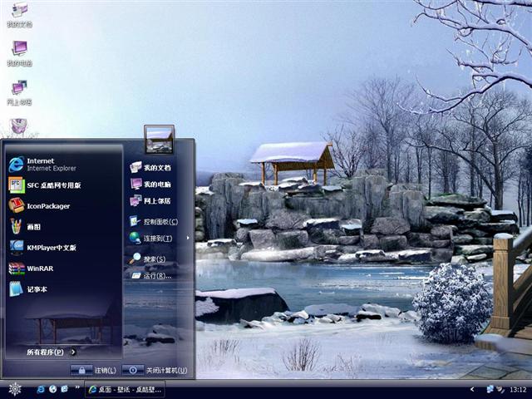Expand quick launch overflow chevron

pyautogui.click(x=77, y=387)
